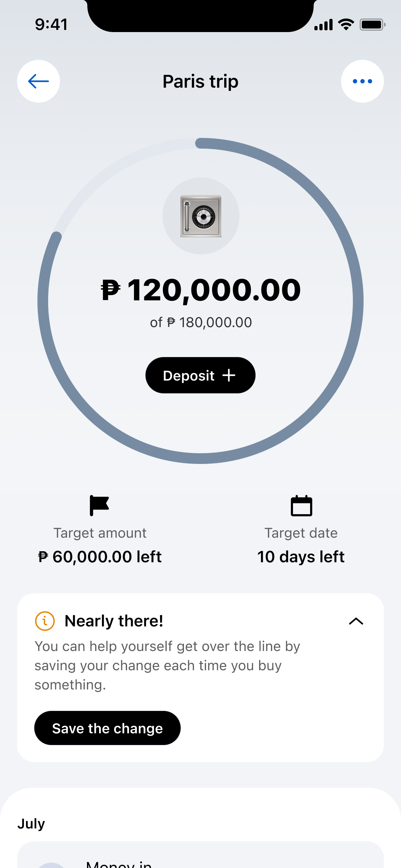Click the Target date calendar icon

click(301, 506)
